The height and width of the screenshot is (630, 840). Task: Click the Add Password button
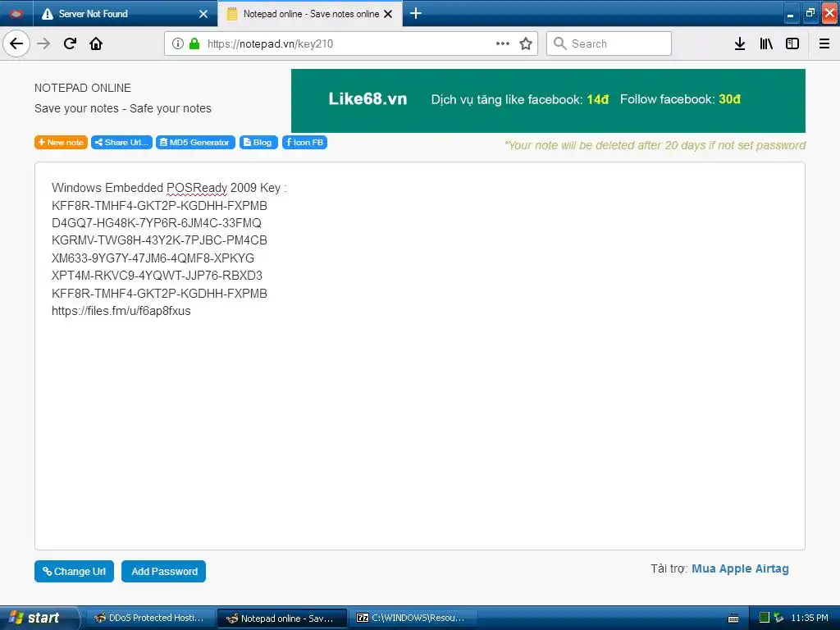point(163,571)
